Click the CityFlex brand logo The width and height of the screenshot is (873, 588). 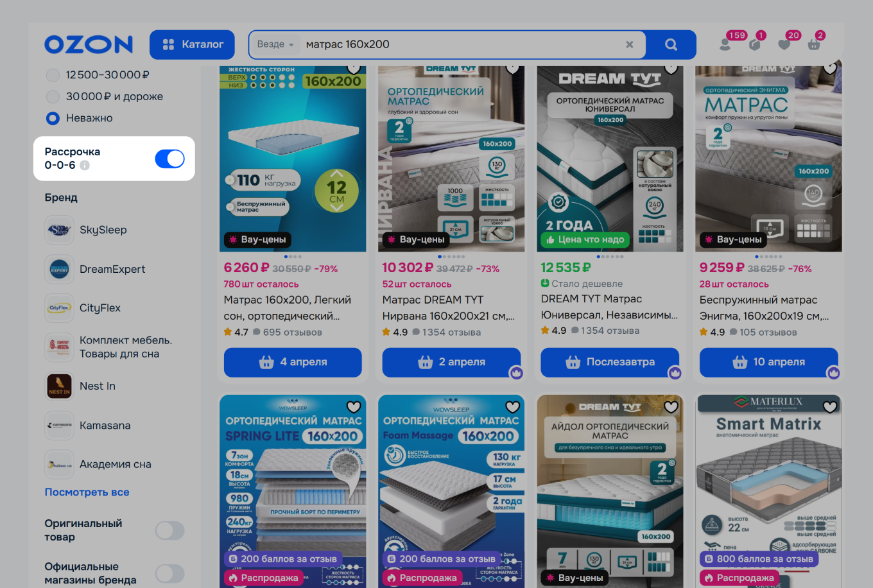point(59,308)
